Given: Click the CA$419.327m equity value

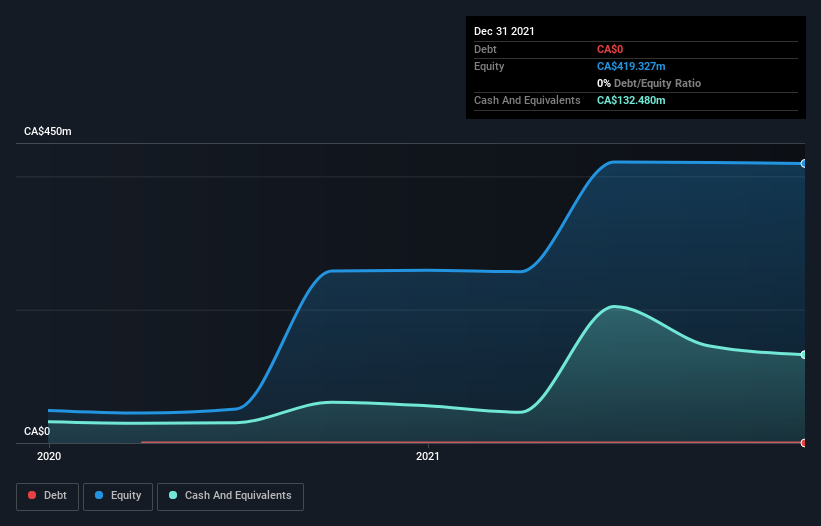Looking at the screenshot, I should click(631, 66).
